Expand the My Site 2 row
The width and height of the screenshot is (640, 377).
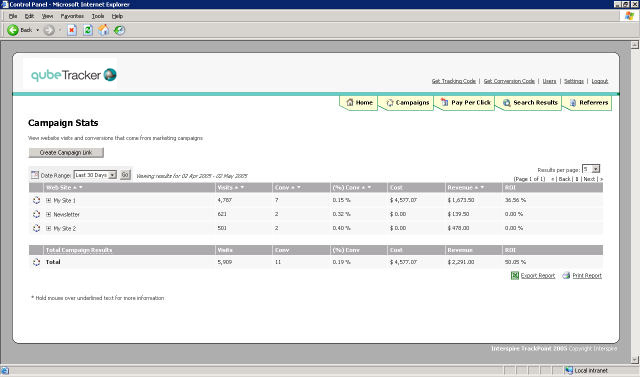(49, 228)
